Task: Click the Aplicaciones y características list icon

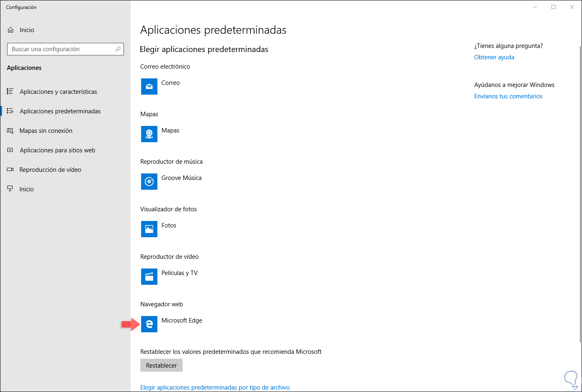Action: coord(10,91)
